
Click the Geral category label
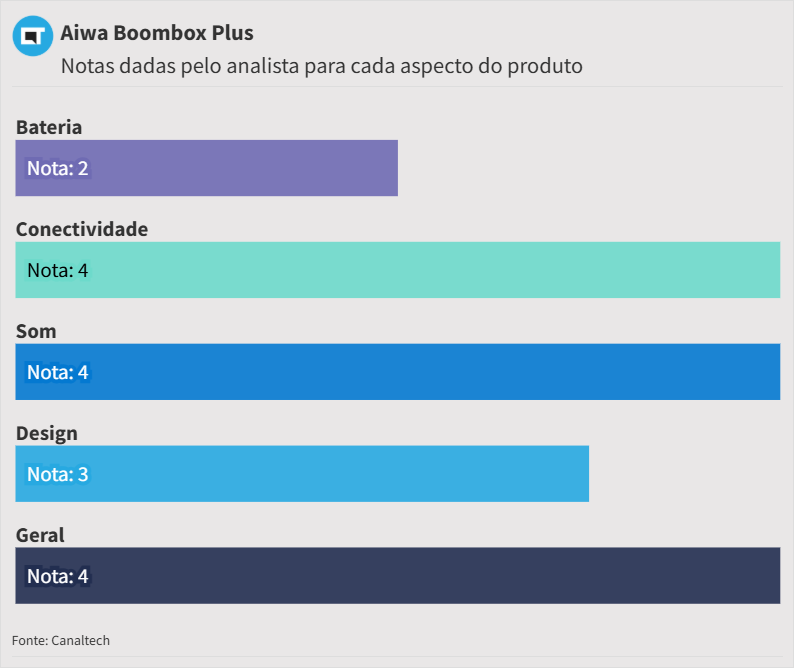(40, 535)
